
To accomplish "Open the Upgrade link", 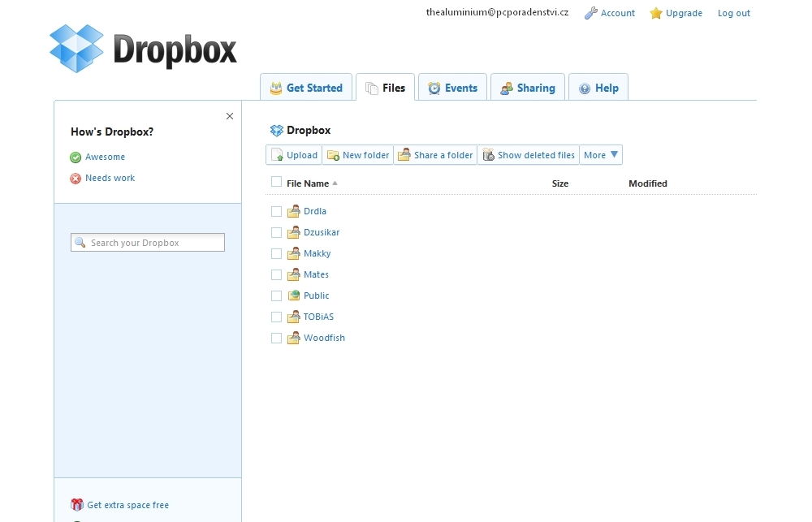I will 684,13.
